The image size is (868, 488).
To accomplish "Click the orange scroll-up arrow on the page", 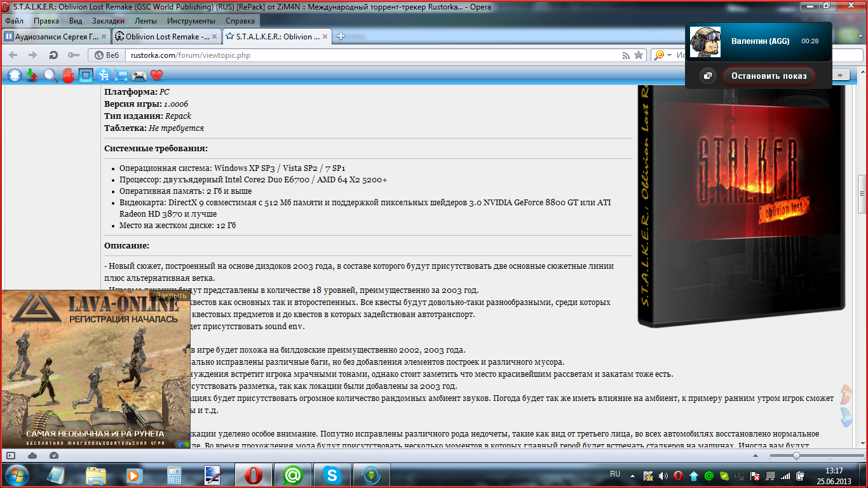I will click(x=846, y=394).
